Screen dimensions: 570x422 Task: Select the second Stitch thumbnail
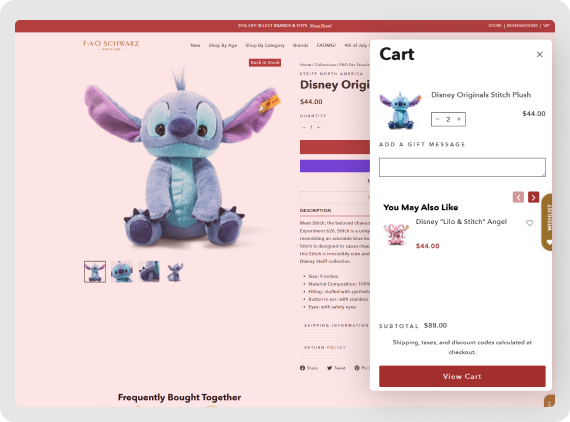122,272
